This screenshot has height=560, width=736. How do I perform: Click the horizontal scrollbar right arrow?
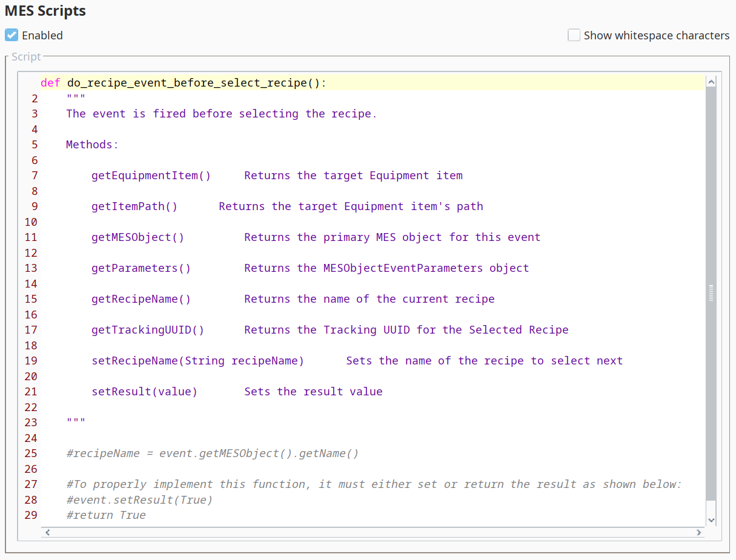point(698,533)
